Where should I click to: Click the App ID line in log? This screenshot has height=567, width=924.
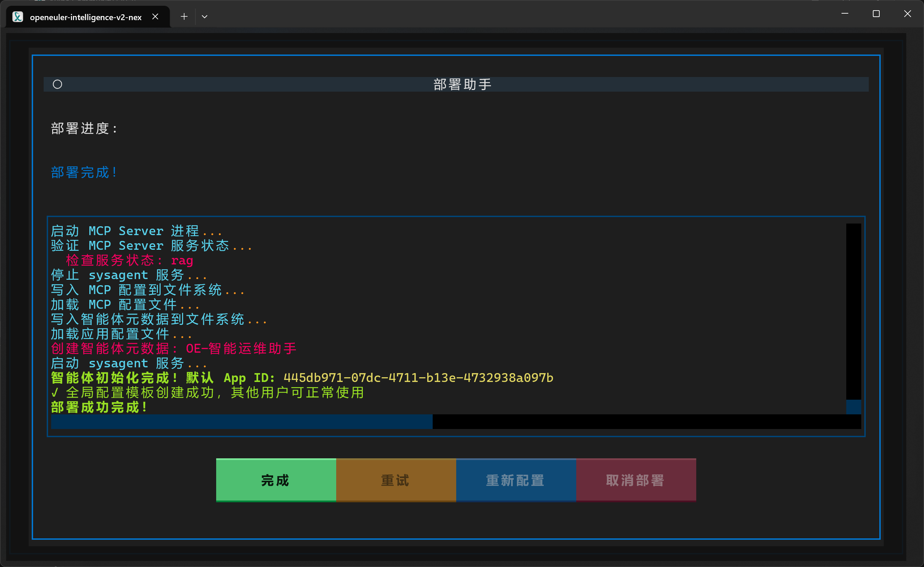pyautogui.click(x=302, y=378)
